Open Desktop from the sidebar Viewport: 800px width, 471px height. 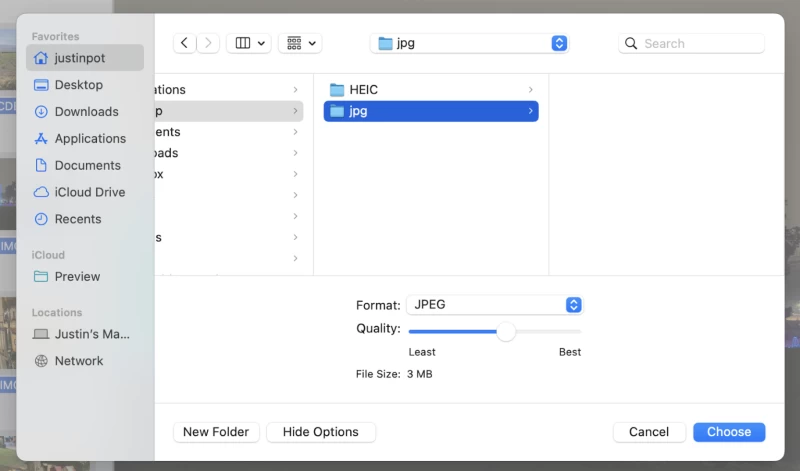[78, 85]
